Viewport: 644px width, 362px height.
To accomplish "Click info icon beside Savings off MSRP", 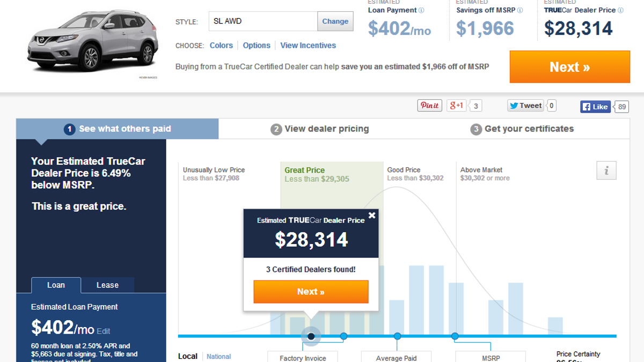I will (520, 10).
